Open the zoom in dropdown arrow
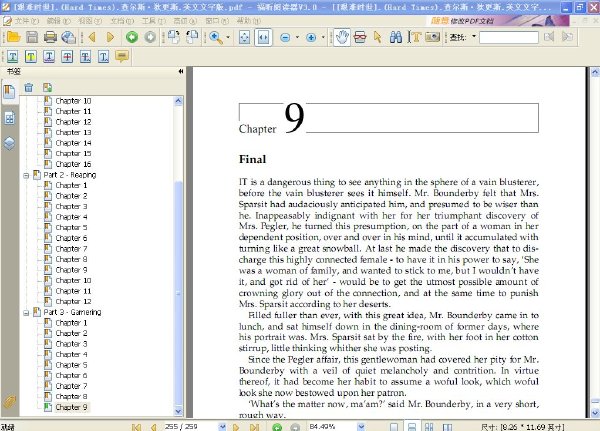This screenshot has height=431, width=600. (323, 37)
